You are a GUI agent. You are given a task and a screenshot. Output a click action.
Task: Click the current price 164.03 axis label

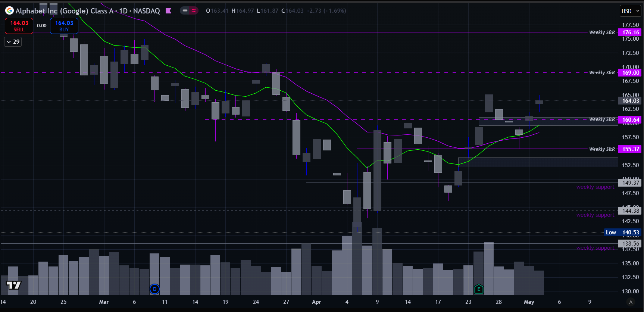631,101
